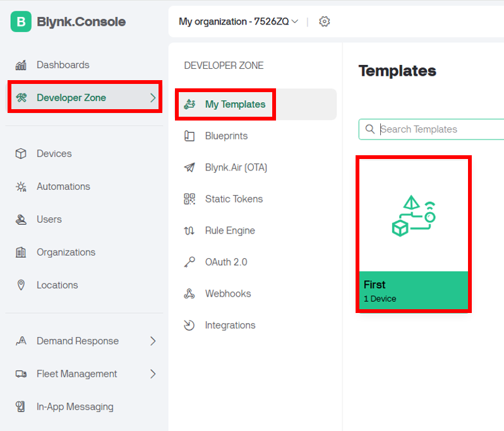
Task: Click the Static Tokens QR icon
Action: 189,199
